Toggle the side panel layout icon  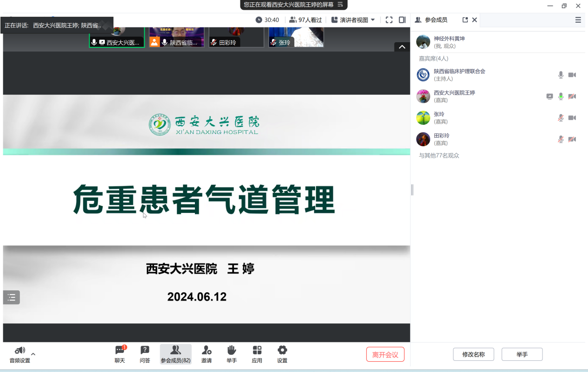402,20
